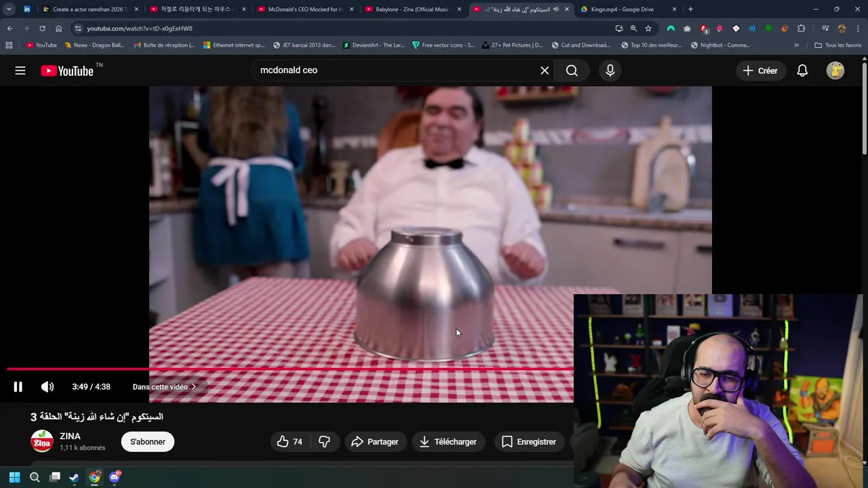Switch to McDonald's CEO Mocked tab
The image size is (868, 488).
point(304,9)
